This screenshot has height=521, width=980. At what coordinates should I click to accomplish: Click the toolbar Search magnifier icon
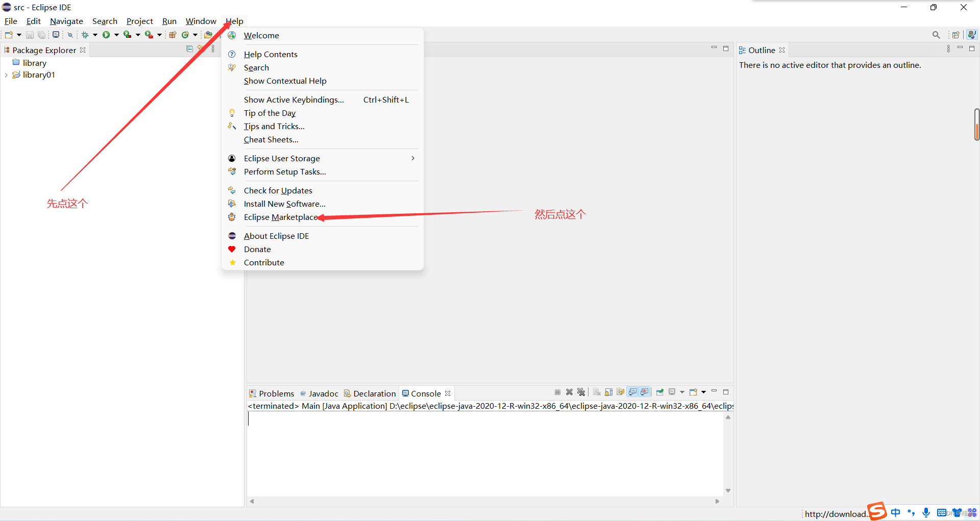[x=936, y=35]
